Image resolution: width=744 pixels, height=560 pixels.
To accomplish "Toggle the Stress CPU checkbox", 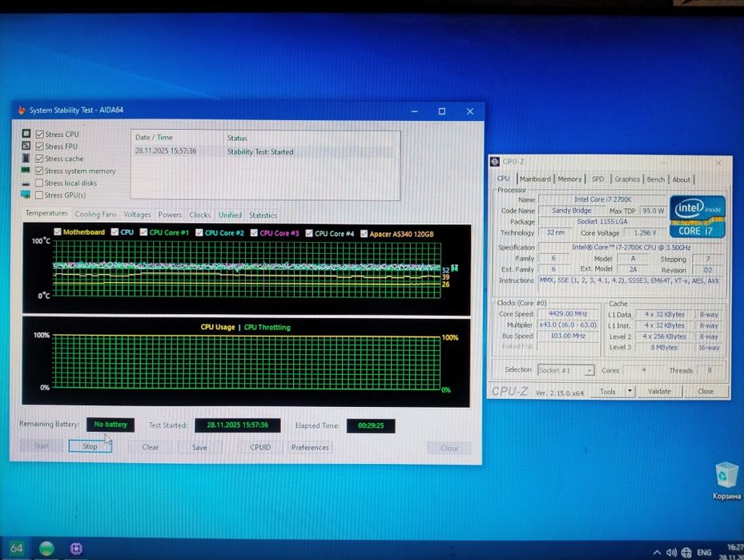I will tap(40, 135).
